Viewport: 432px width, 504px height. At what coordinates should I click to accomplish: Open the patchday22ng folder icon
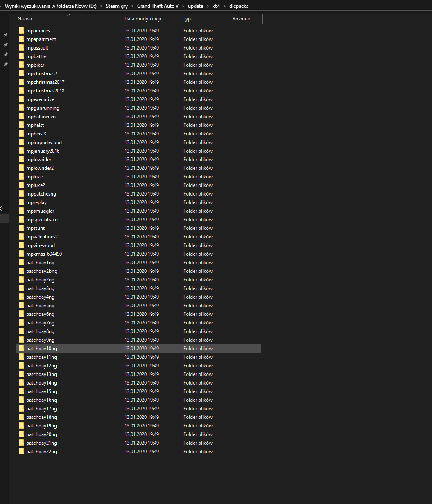click(21, 451)
